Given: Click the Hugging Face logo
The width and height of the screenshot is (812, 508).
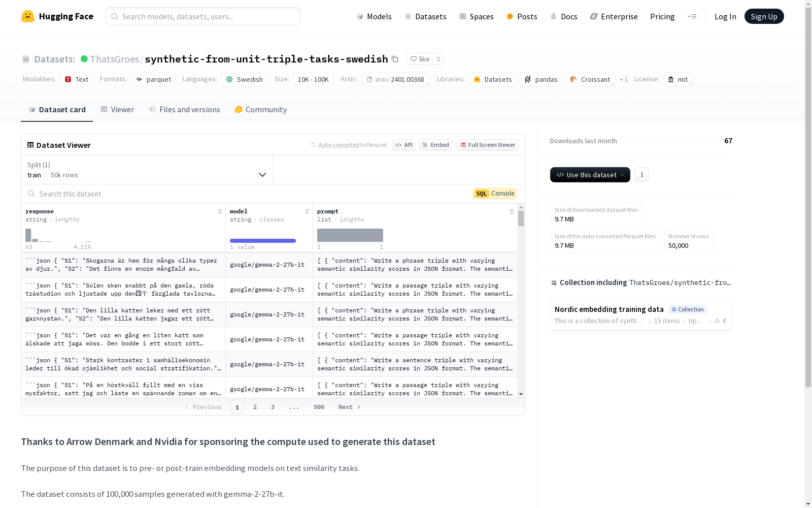Looking at the screenshot, I should [x=57, y=16].
